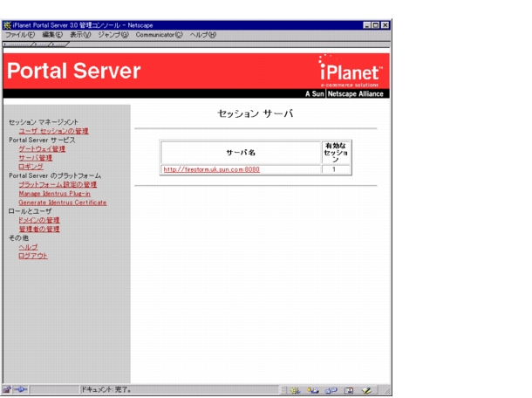This screenshot has height=398, width=532.
Task: Open Address Book icon in component bar
Action: 349,390
